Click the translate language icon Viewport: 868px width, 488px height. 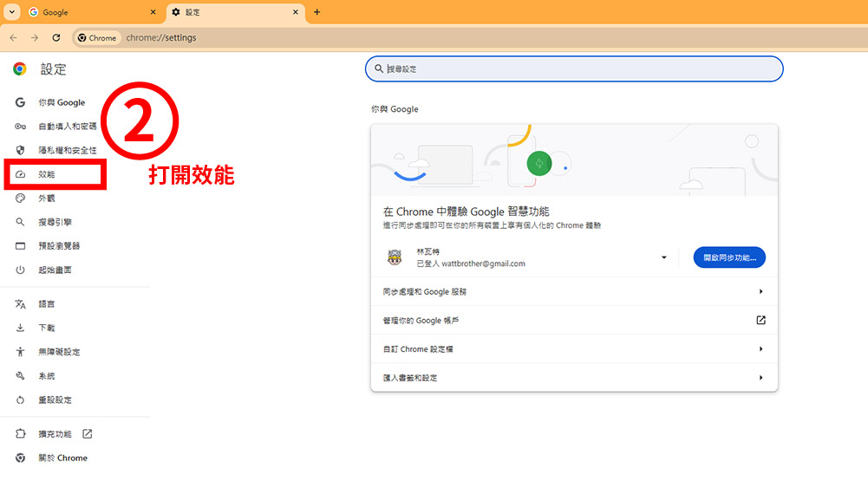21,303
